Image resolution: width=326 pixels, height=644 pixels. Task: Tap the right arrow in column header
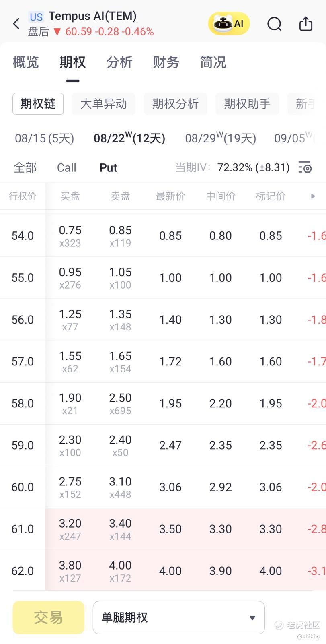(313, 196)
